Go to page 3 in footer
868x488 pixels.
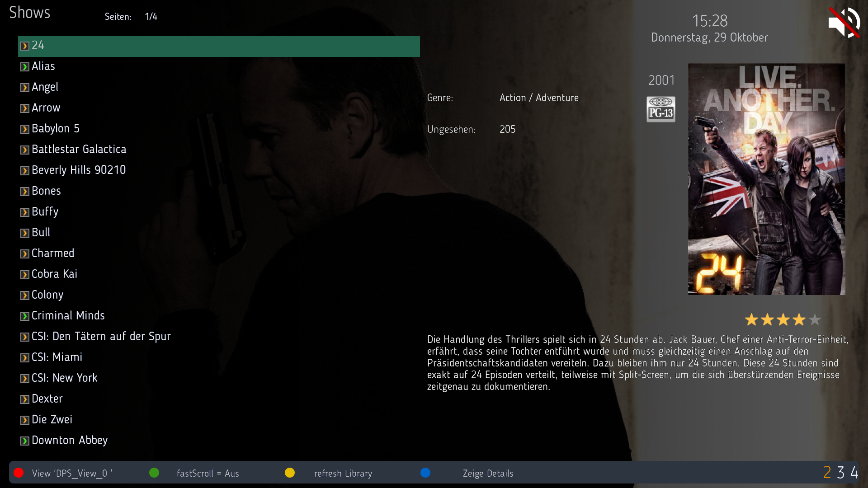[x=841, y=473]
